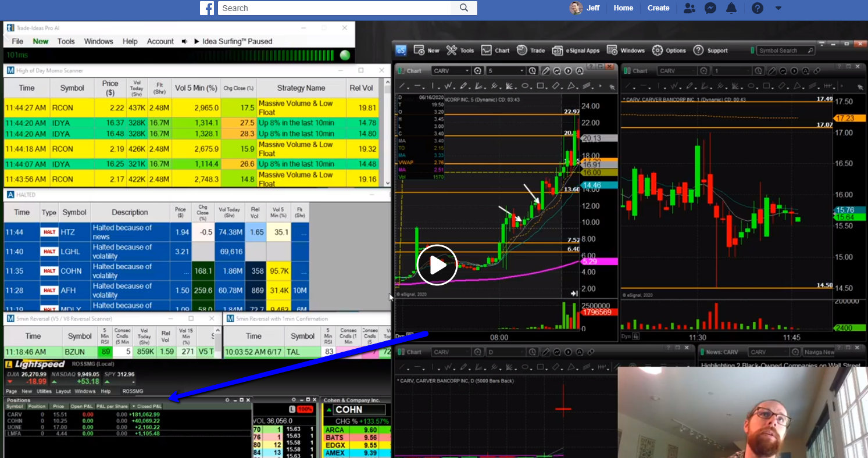
Task: Expand the interval 5 dropdown in left chart
Action: click(x=522, y=71)
